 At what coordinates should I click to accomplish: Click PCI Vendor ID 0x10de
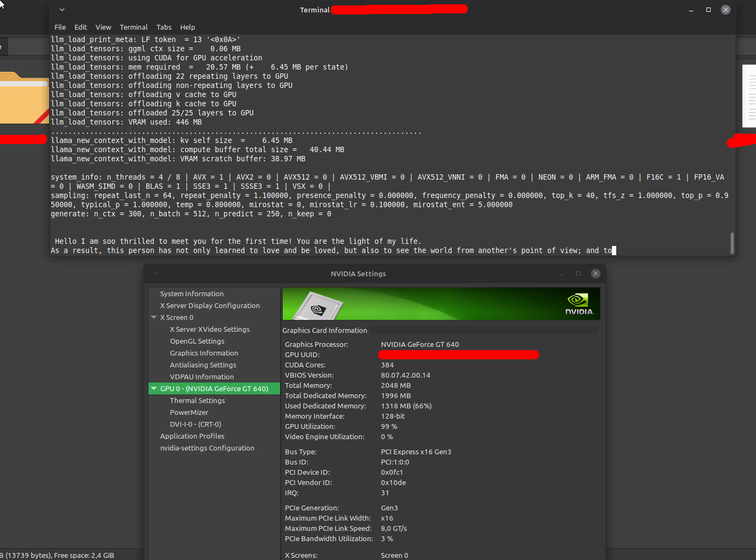pos(393,482)
